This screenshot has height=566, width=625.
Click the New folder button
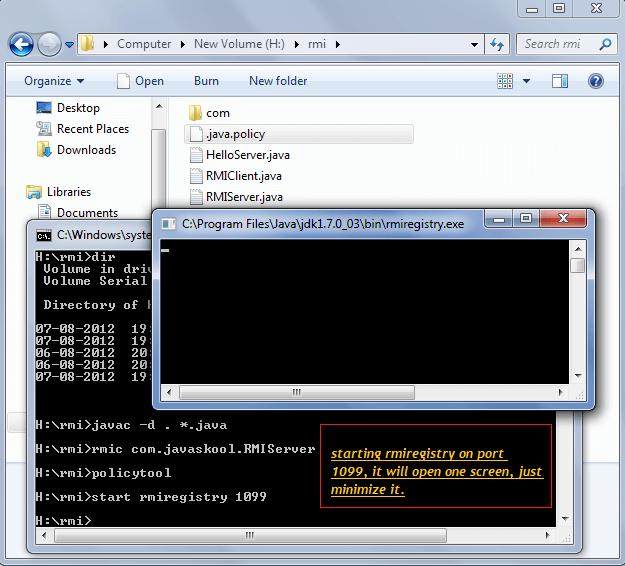click(278, 81)
